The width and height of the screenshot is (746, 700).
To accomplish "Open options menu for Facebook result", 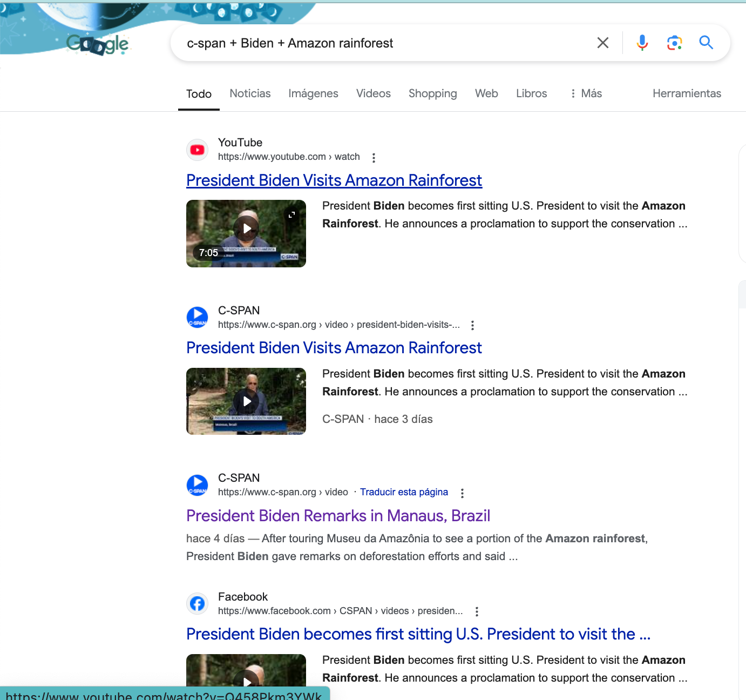I will [x=477, y=611].
